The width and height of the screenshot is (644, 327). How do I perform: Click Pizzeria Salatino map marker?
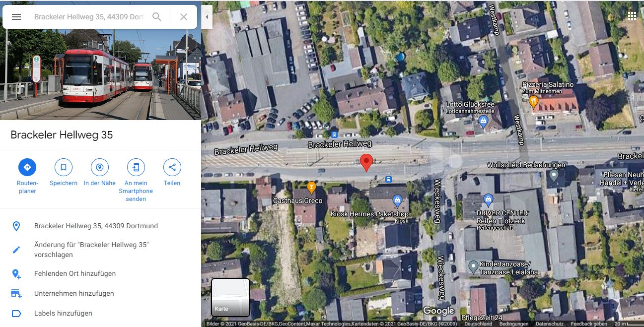pos(534,102)
